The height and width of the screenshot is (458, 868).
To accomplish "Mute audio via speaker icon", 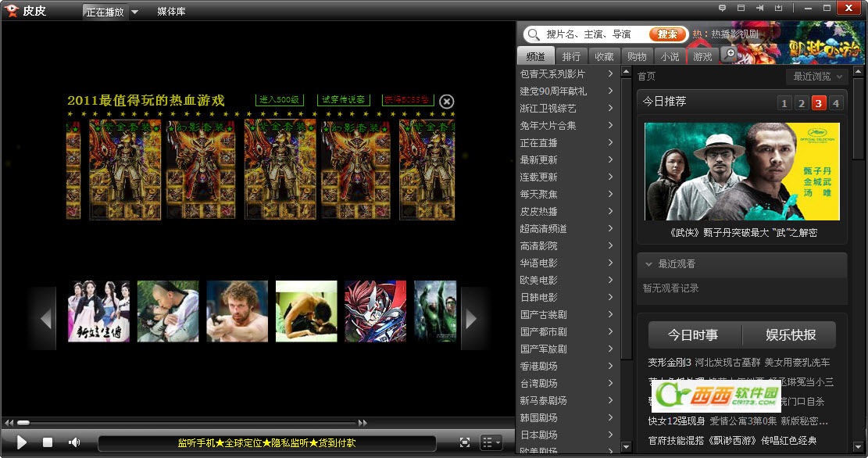I will [74, 442].
